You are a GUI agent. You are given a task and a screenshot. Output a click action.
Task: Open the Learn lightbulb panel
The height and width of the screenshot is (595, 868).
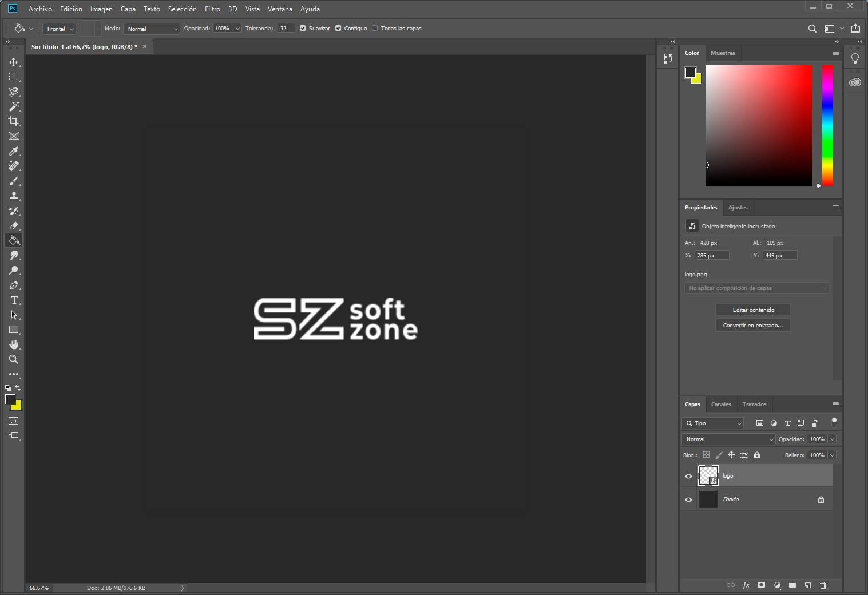click(855, 58)
